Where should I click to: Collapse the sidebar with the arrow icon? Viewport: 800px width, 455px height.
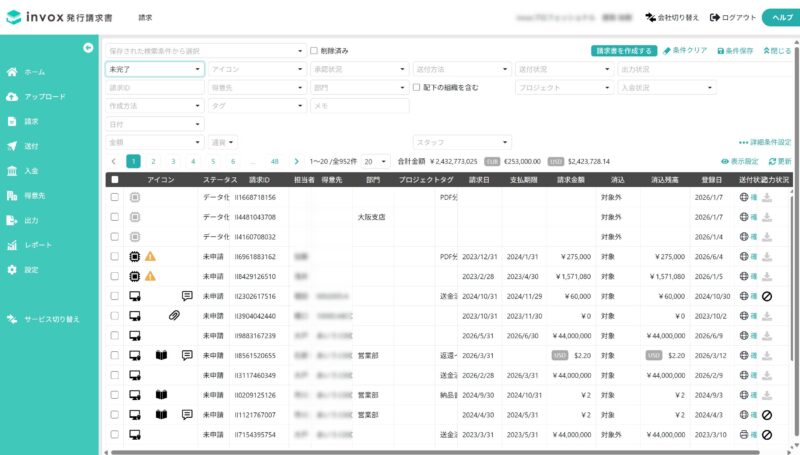click(x=88, y=47)
